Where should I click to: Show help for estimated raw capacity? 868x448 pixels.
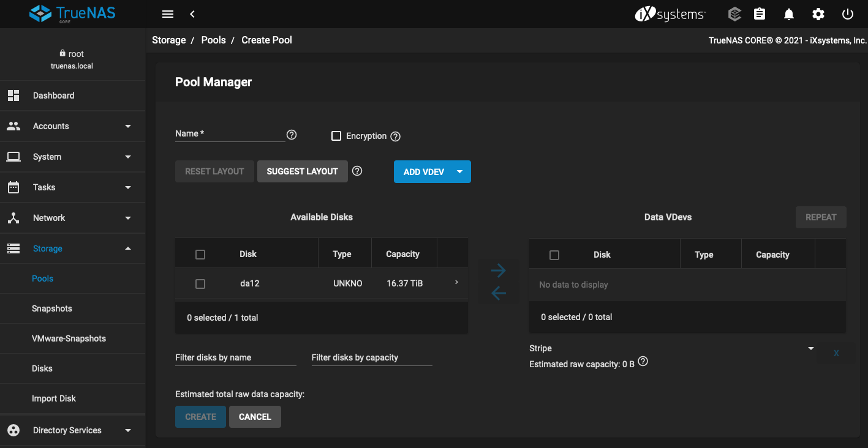coord(643,362)
